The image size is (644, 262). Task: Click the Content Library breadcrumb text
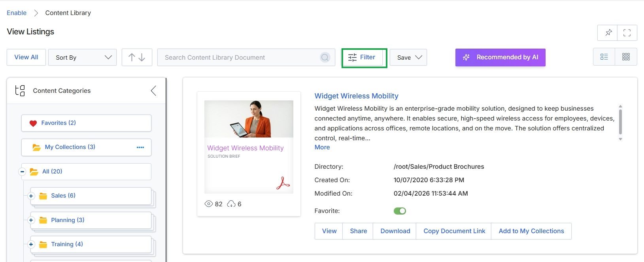(x=68, y=13)
